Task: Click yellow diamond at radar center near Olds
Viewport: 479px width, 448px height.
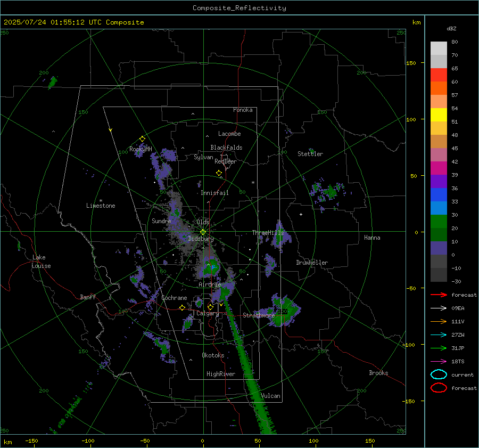Action: coord(203,232)
